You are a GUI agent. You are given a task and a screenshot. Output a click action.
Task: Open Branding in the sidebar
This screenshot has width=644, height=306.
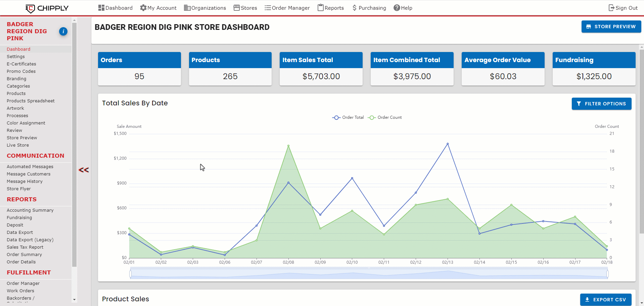[x=16, y=79]
